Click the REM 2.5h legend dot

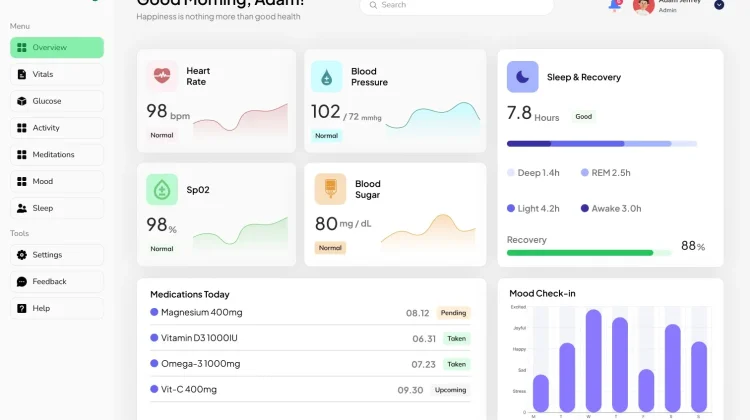click(x=585, y=173)
